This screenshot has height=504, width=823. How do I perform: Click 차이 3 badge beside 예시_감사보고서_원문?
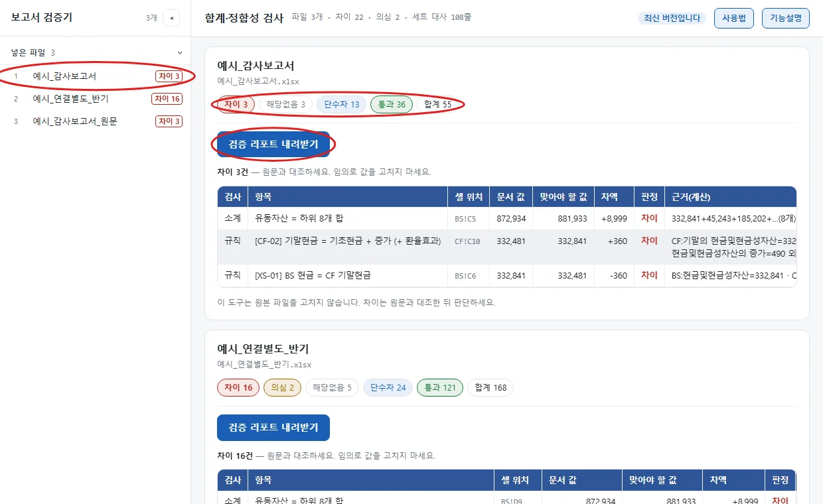tap(169, 121)
